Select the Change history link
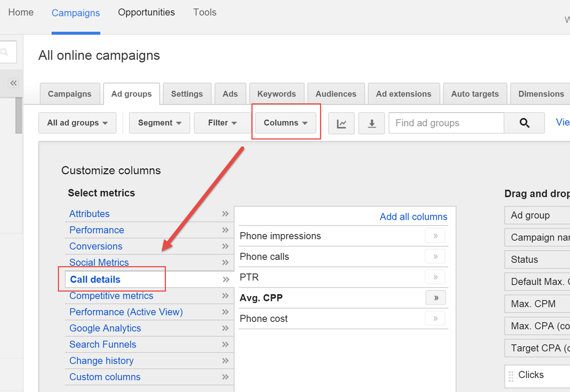Viewport: 570px width, 392px height. pos(102,361)
